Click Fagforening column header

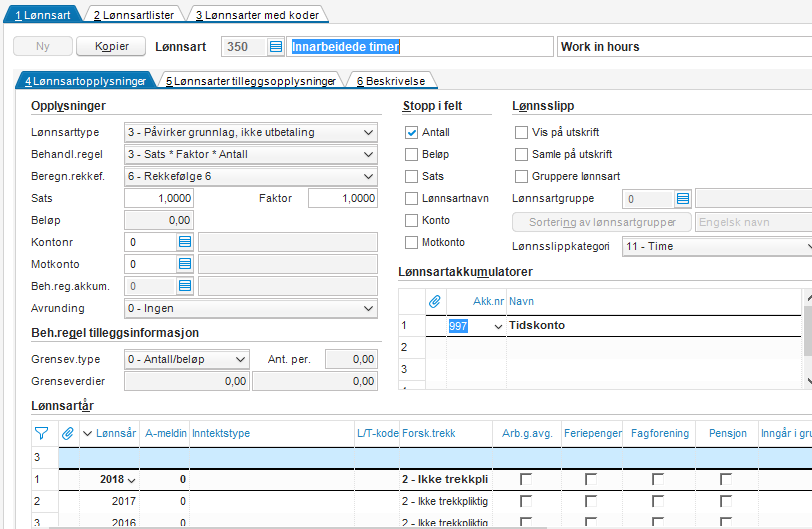click(x=660, y=433)
